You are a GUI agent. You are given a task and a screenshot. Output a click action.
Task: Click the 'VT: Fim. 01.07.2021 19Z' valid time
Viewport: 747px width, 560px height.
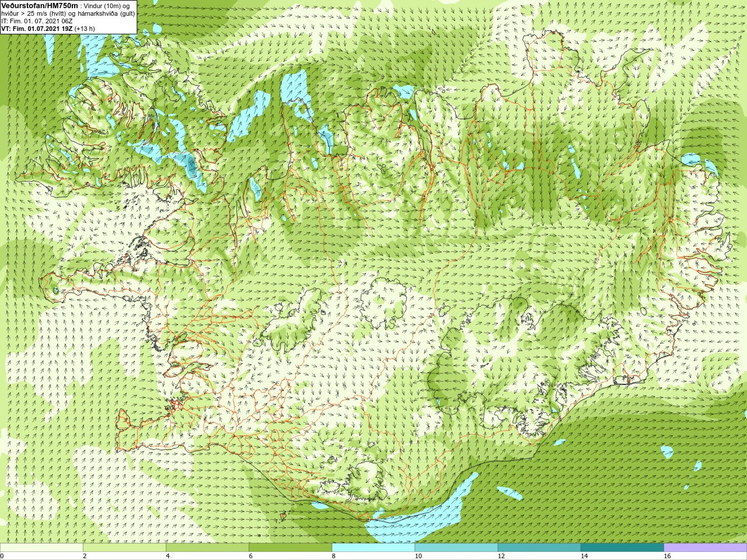[x=36, y=29]
